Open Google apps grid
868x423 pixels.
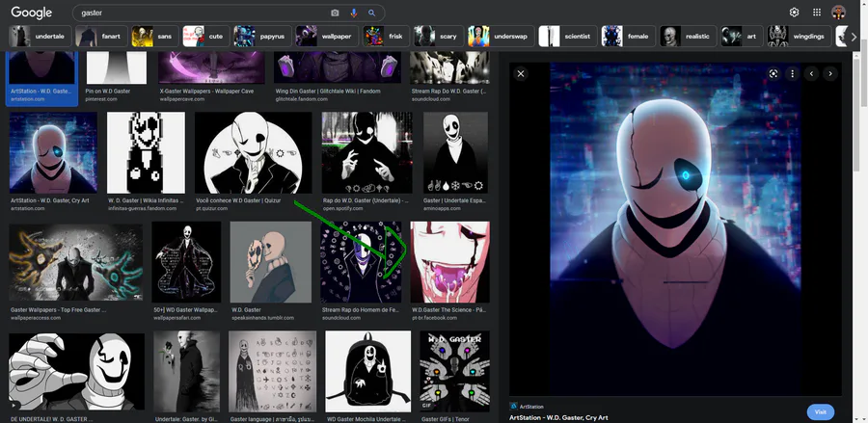(x=817, y=13)
